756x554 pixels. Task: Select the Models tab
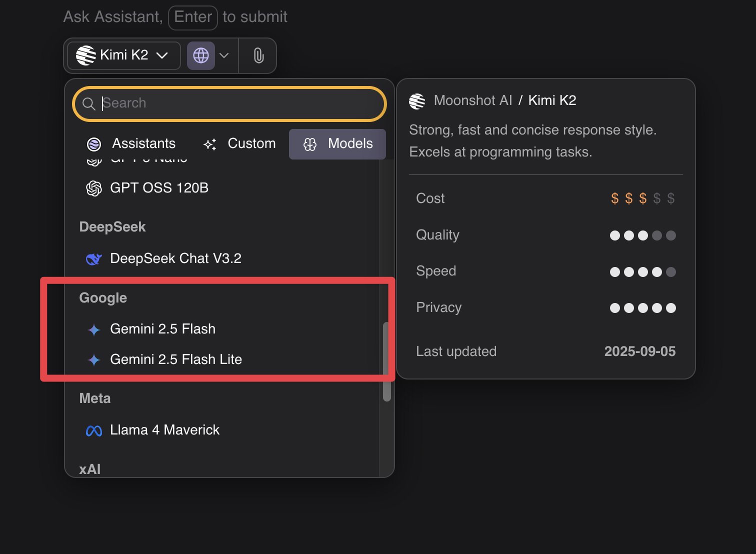(x=338, y=144)
